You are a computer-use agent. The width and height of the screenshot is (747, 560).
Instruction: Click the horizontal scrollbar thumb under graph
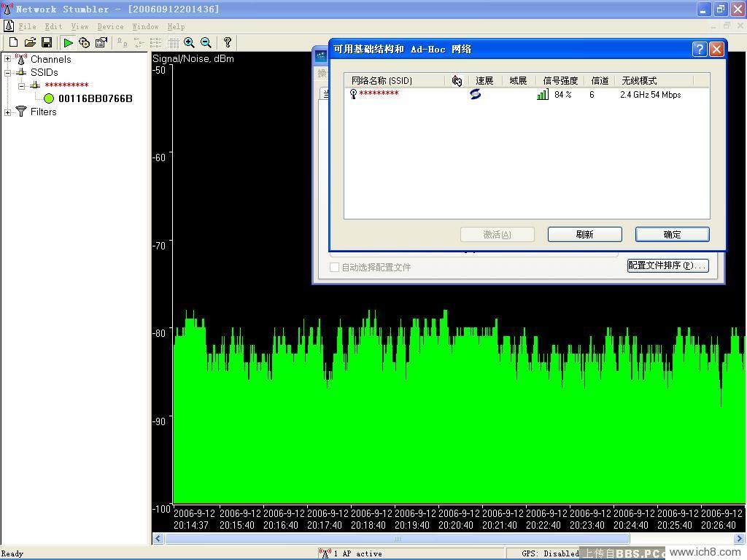tap(398, 539)
